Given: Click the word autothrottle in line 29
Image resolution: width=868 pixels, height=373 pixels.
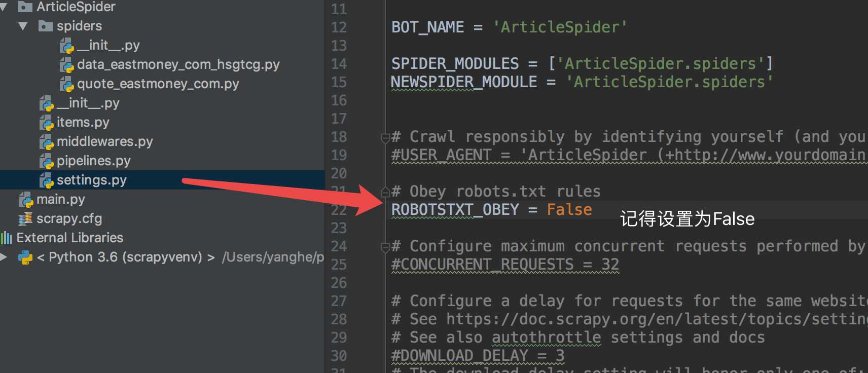Looking at the screenshot, I should pos(546,338).
